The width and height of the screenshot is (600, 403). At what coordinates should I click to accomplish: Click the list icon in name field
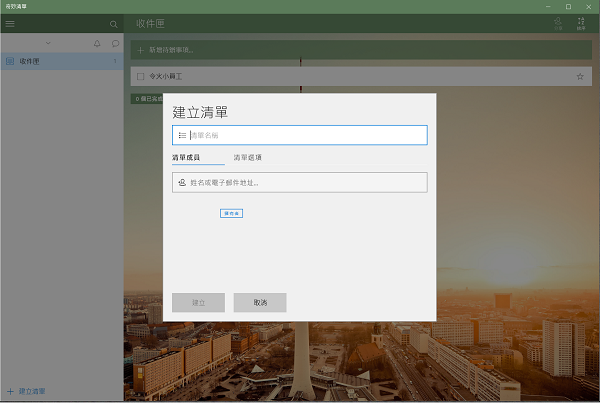182,135
